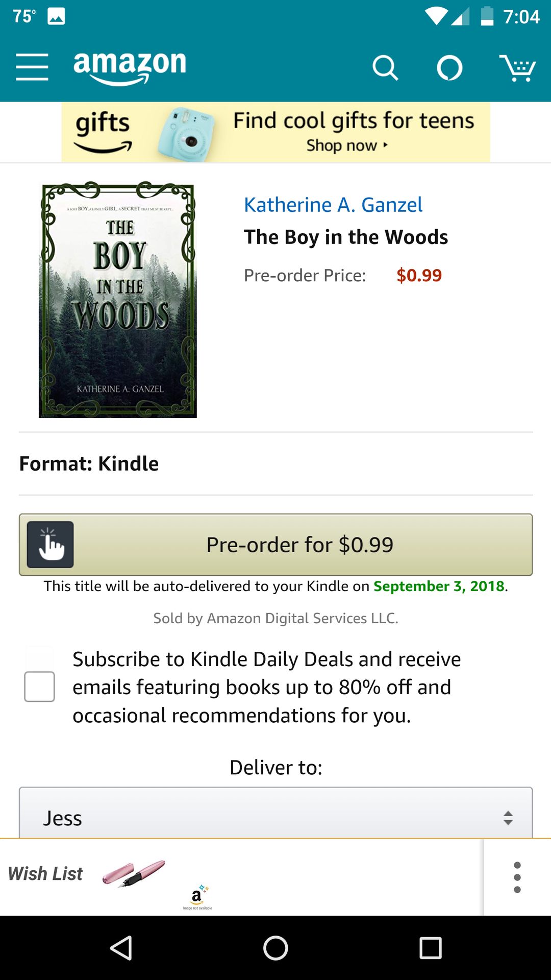Screen dimensions: 551x980
Task: Open the hamburger navigation menu
Action: click(32, 67)
